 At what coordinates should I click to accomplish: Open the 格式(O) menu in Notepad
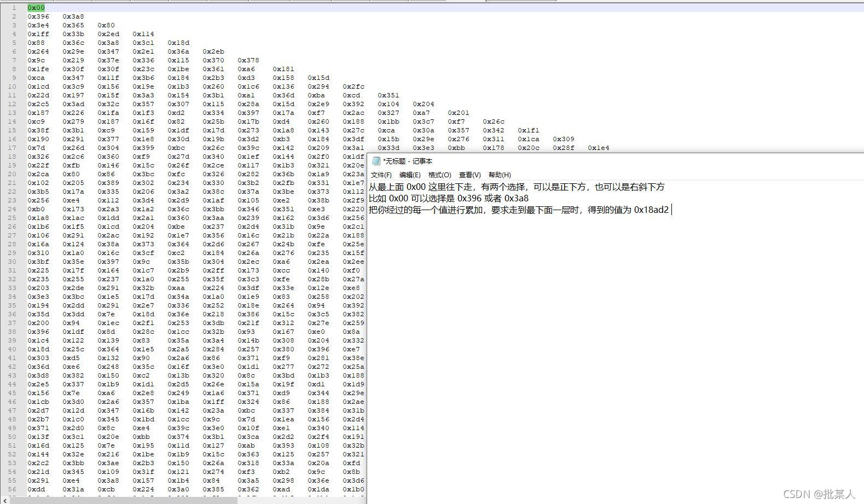[x=439, y=175]
